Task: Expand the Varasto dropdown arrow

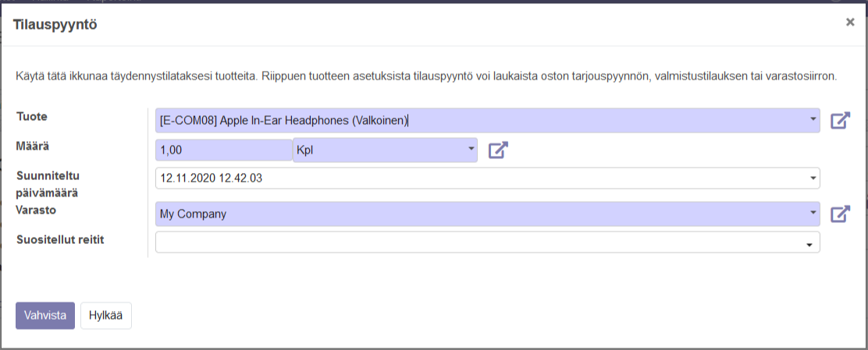Action: click(813, 212)
